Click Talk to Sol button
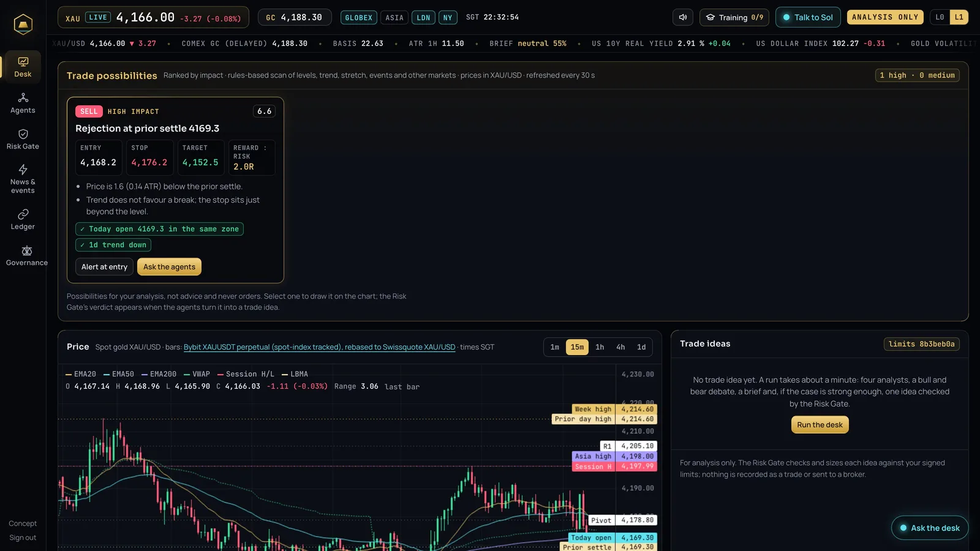 (808, 17)
